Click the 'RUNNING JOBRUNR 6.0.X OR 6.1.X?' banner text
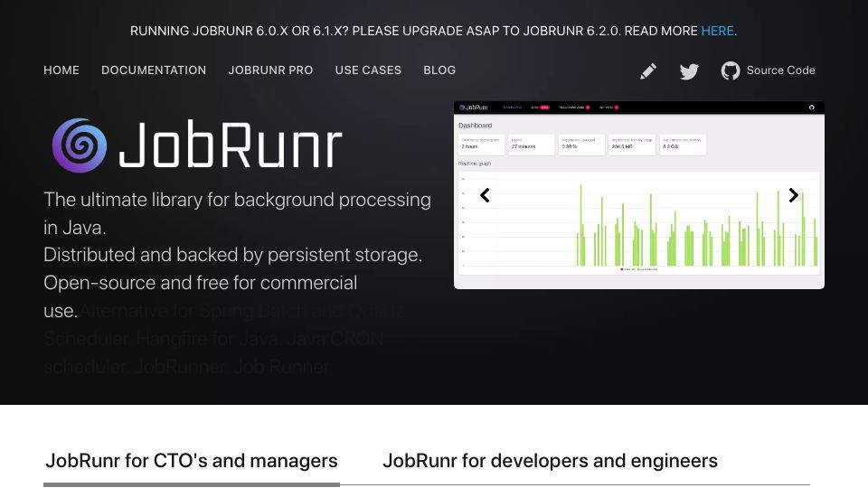The width and height of the screenshot is (868, 488). pyautogui.click(x=239, y=31)
